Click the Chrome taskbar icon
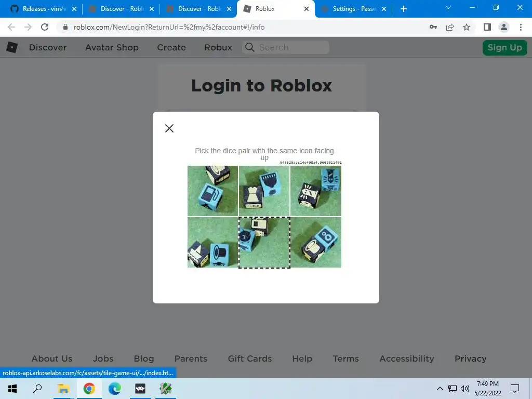 [89, 389]
